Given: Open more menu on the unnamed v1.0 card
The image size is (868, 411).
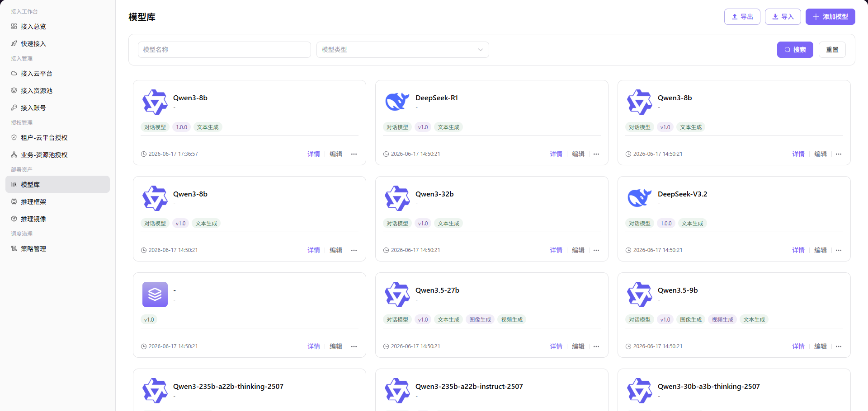Looking at the screenshot, I should (354, 346).
